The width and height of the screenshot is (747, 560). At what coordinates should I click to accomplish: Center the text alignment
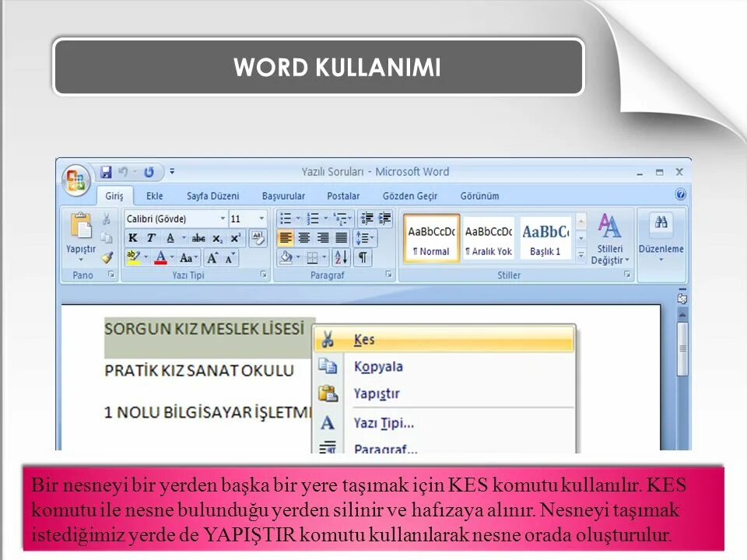point(304,238)
